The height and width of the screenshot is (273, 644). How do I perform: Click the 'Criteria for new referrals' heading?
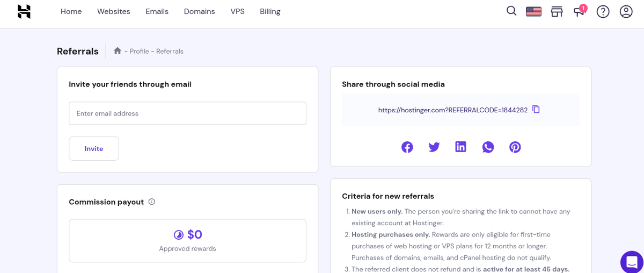click(x=388, y=196)
